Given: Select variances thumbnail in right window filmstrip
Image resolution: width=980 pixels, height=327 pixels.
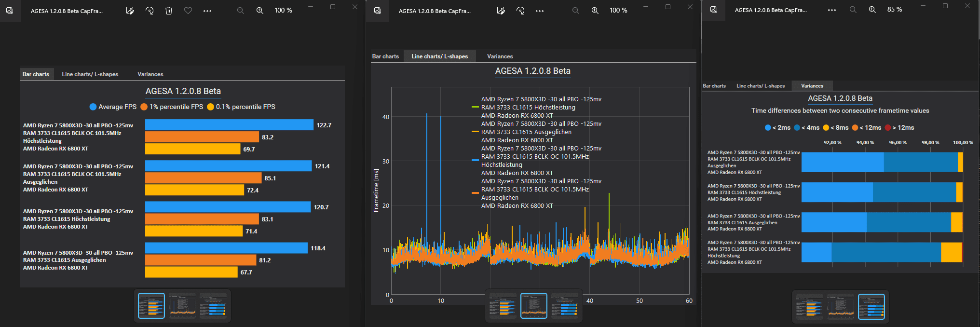Looking at the screenshot, I should click(x=871, y=307).
